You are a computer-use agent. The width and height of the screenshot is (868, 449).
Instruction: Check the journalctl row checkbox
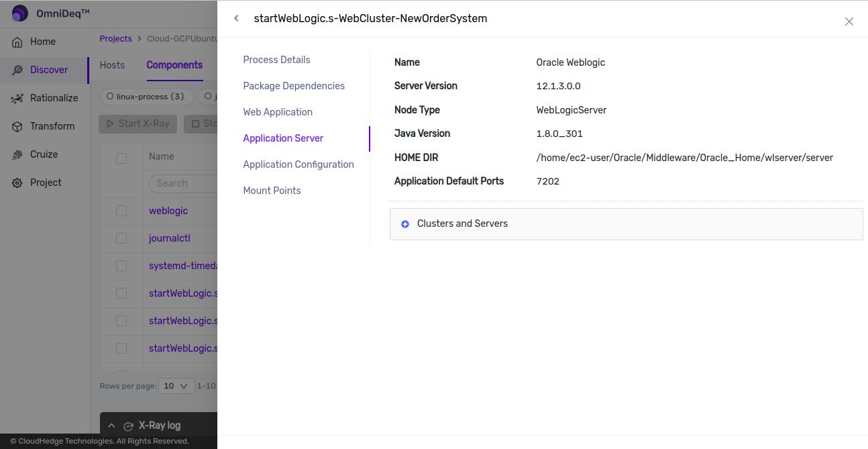121,238
